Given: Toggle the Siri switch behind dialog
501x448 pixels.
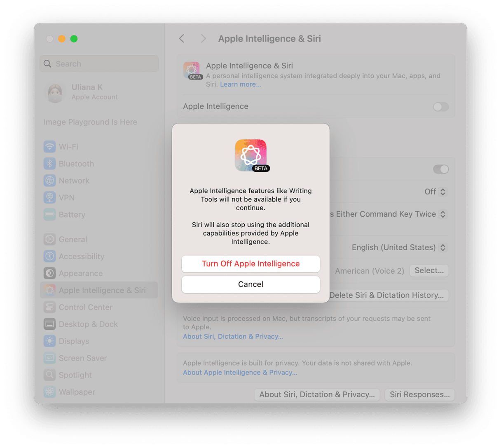Looking at the screenshot, I should [x=440, y=169].
